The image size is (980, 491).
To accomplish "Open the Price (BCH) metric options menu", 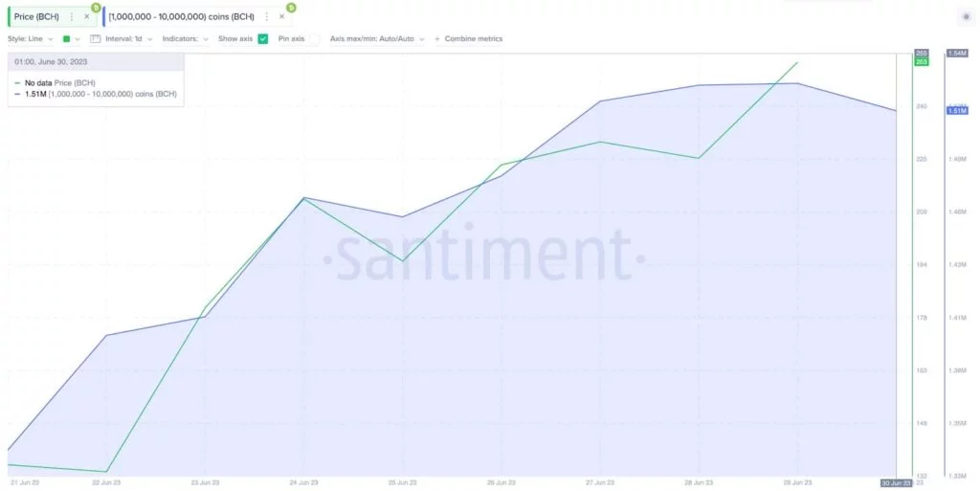I will pos(71,17).
